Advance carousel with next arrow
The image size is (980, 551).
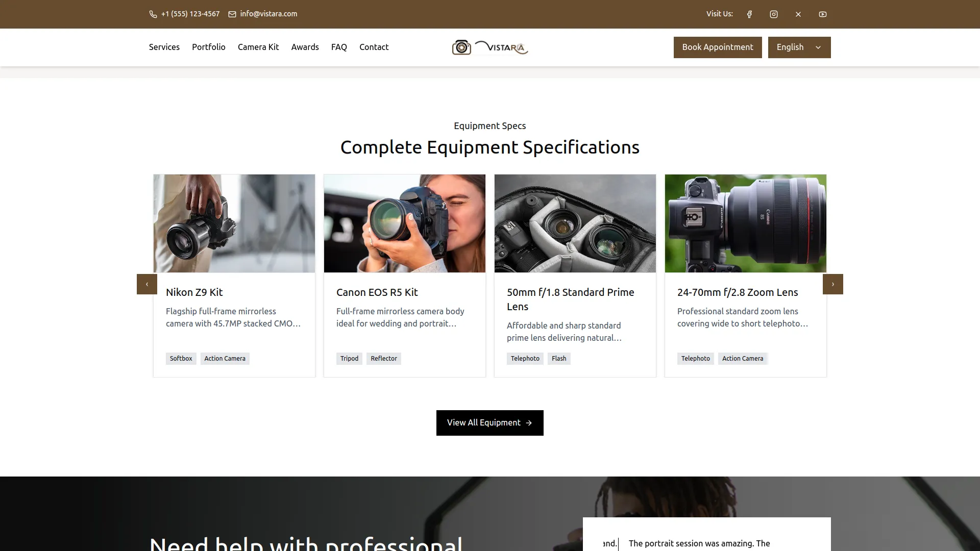point(832,284)
